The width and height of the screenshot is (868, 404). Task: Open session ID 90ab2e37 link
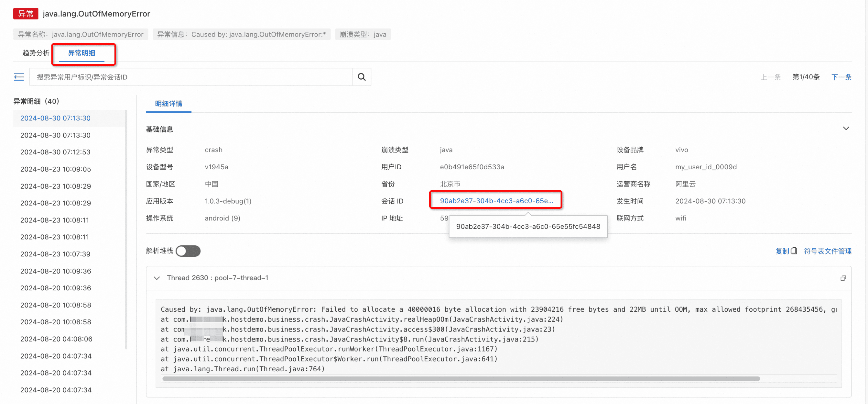pos(496,201)
